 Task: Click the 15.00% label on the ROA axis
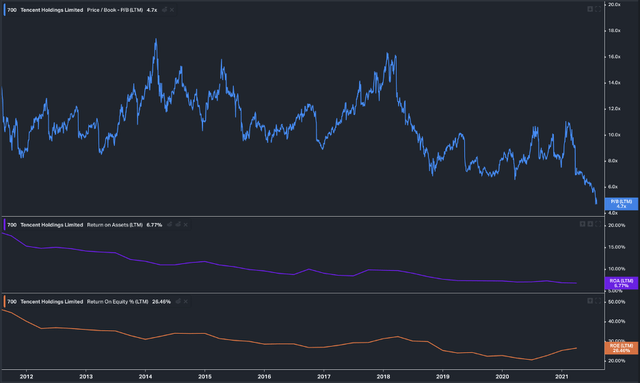(x=617, y=247)
